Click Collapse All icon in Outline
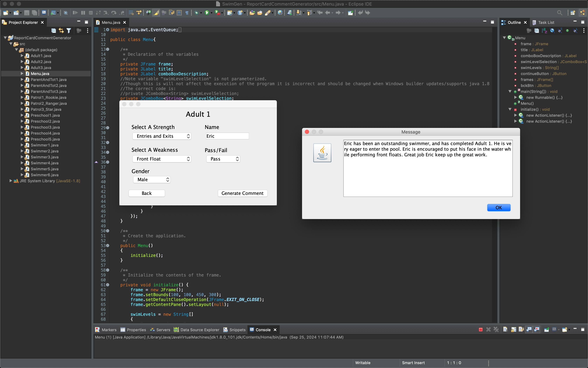 [x=537, y=30]
